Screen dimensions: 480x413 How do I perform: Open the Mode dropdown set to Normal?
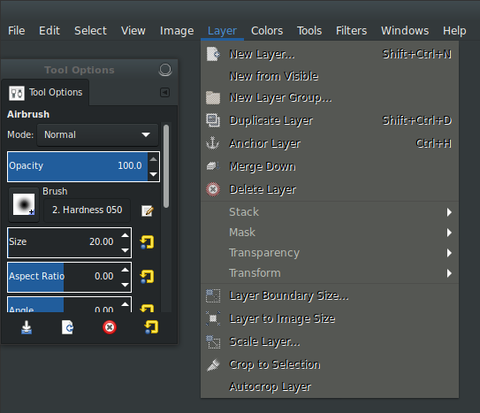click(x=97, y=135)
